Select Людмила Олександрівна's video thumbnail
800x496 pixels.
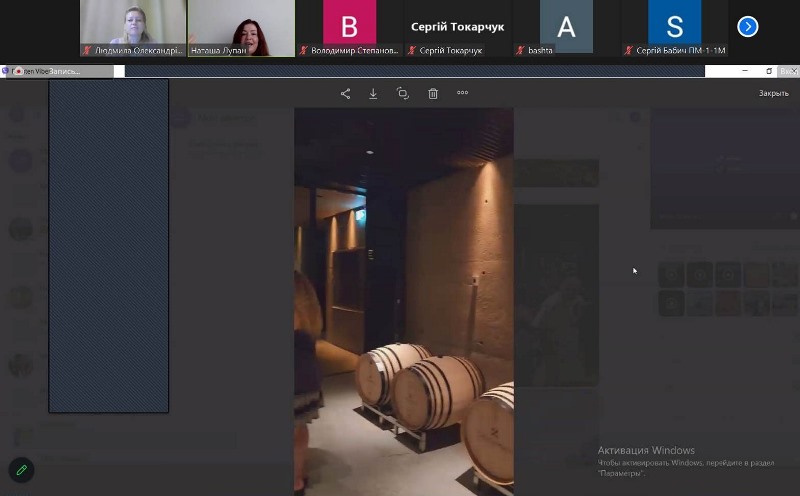(x=132, y=24)
